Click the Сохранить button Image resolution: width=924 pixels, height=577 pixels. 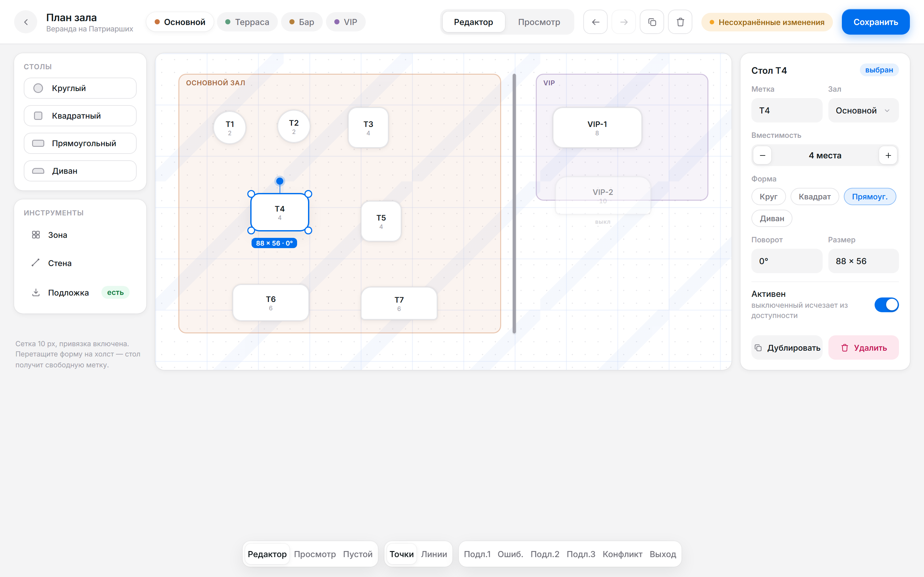tap(875, 22)
